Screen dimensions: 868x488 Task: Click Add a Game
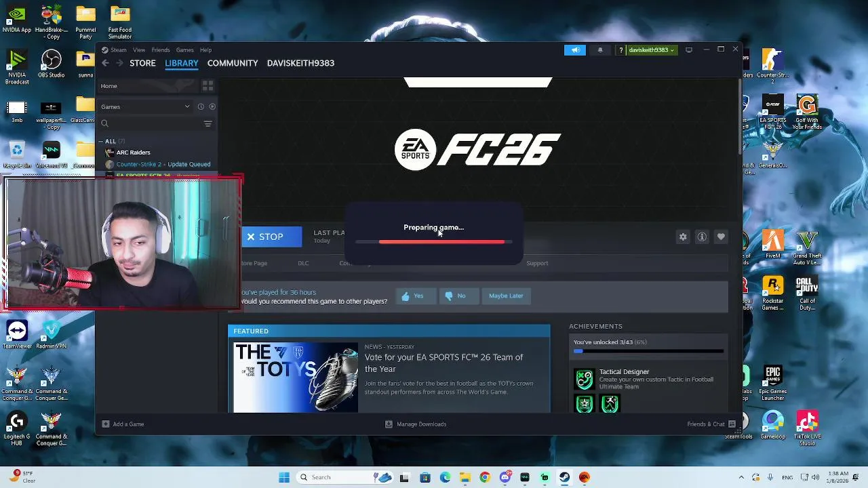coord(123,424)
